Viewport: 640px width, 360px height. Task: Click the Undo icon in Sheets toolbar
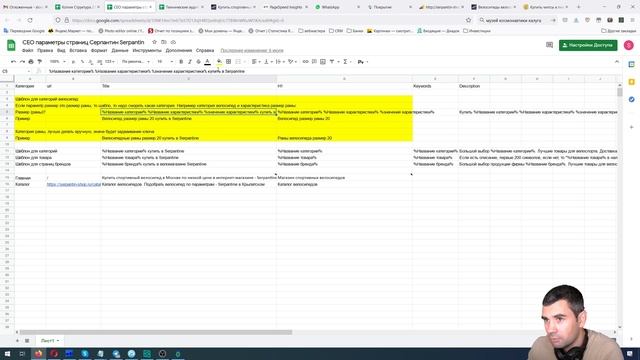click(13, 62)
